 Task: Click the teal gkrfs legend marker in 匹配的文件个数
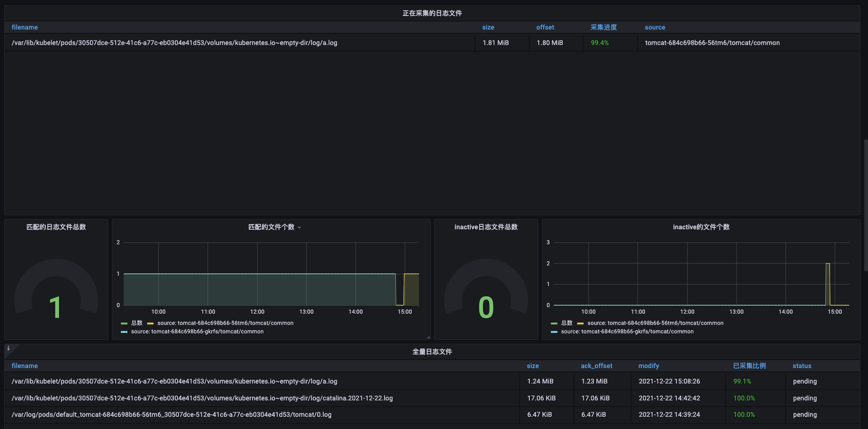point(124,331)
